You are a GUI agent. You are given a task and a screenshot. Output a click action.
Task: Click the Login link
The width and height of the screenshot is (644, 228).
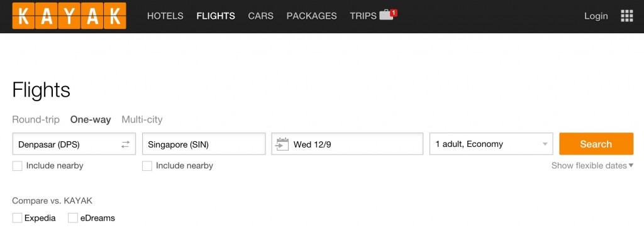point(596,16)
